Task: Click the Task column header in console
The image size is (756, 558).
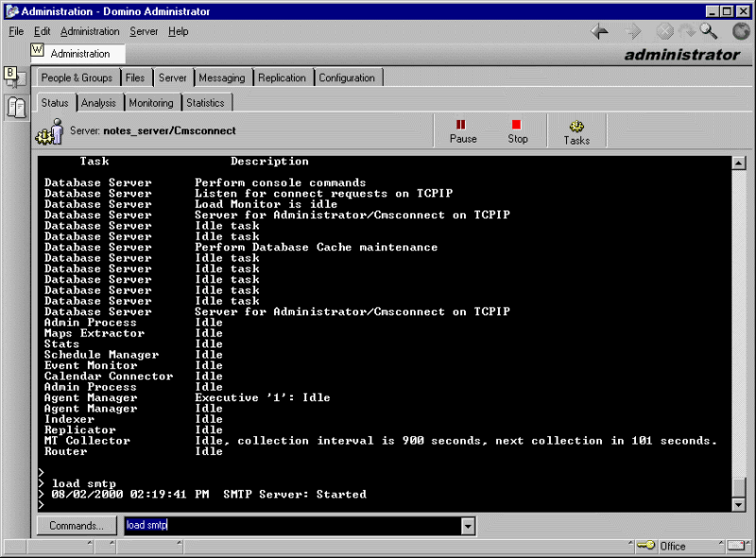Action: pyautogui.click(x=94, y=161)
